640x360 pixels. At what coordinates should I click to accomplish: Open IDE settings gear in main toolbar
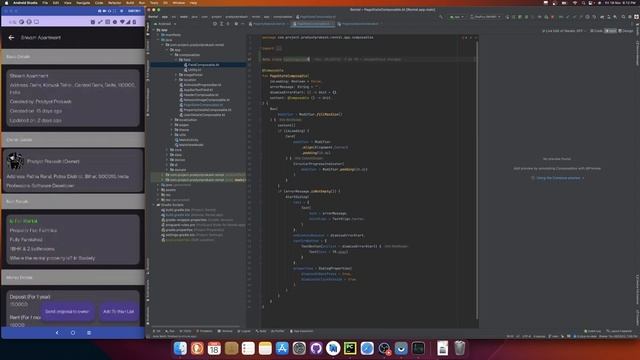point(630,17)
